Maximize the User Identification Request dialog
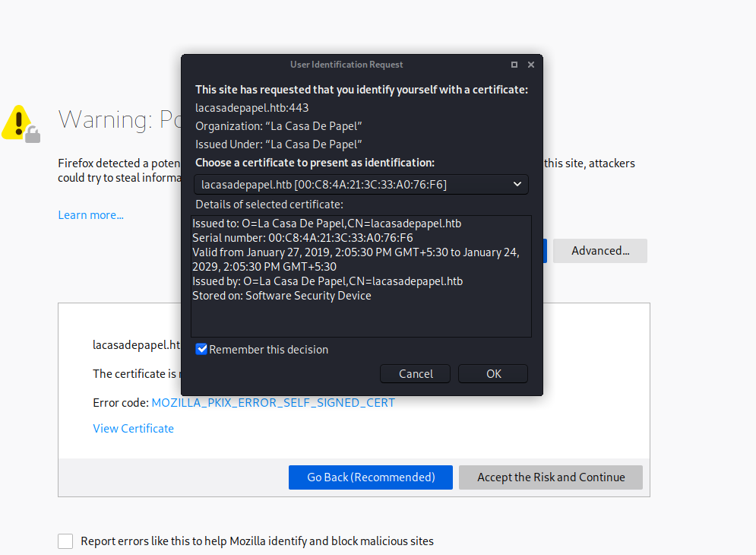 pos(514,65)
